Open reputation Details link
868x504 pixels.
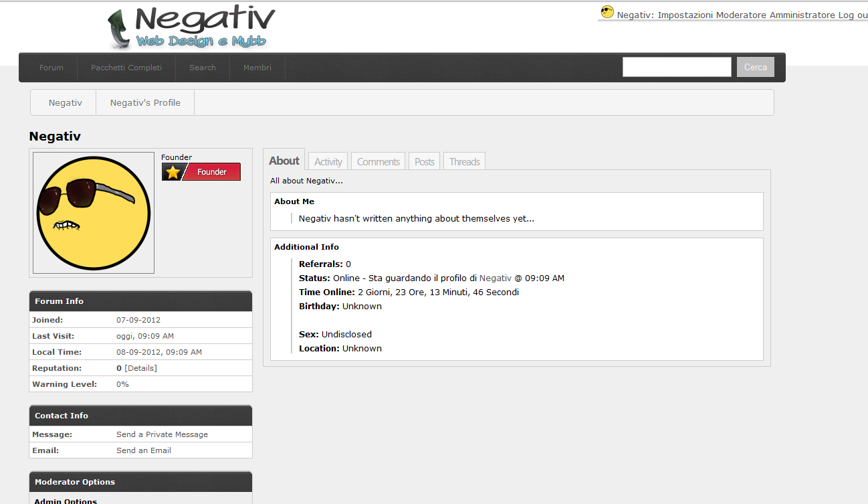(x=141, y=368)
